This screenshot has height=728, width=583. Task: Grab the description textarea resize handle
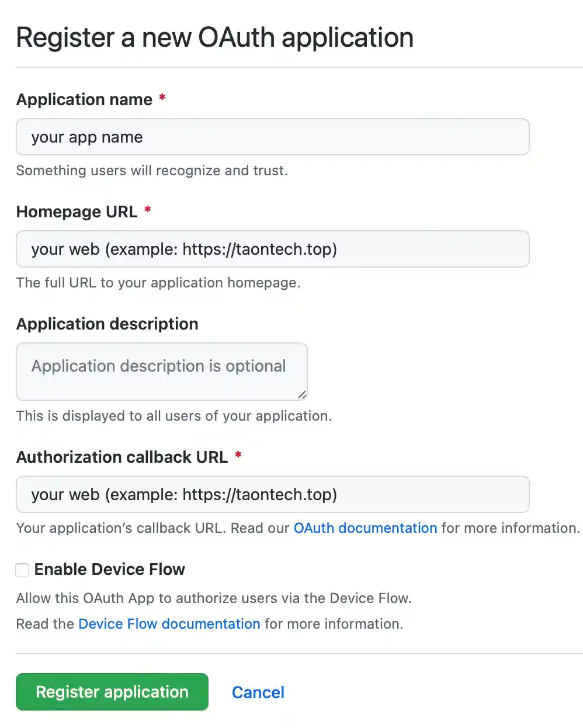pos(302,395)
